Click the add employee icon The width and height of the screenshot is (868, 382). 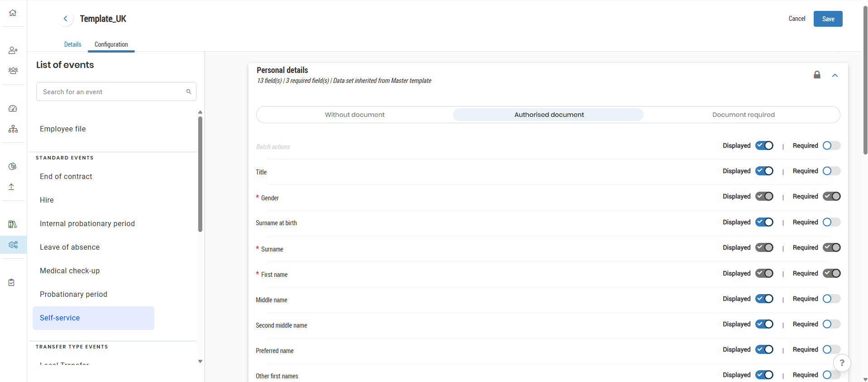[x=13, y=50]
